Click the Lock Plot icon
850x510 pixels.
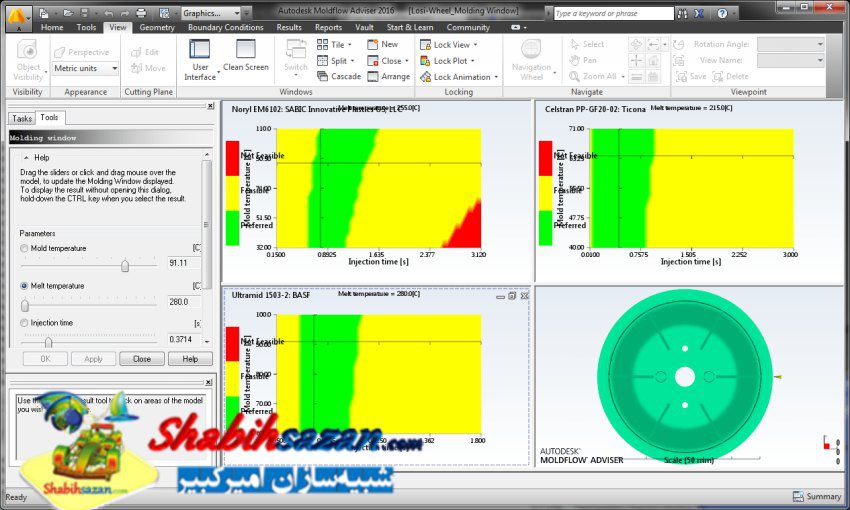425,61
